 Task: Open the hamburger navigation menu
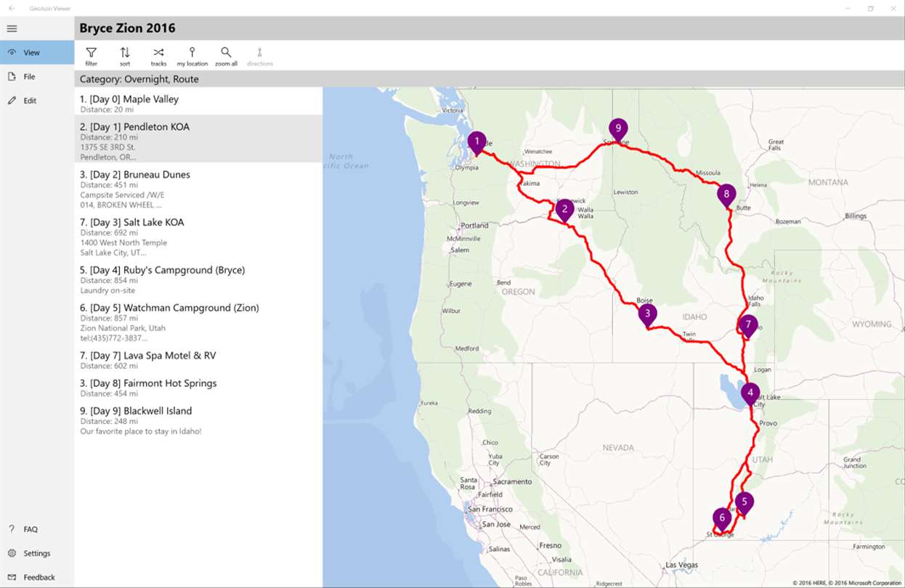pos(12,28)
